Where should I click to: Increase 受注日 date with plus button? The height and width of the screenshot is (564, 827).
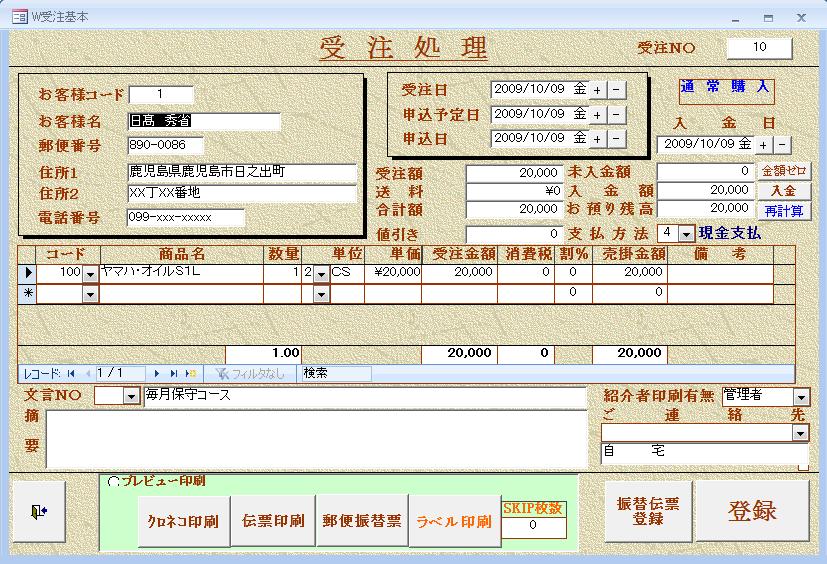(597, 90)
